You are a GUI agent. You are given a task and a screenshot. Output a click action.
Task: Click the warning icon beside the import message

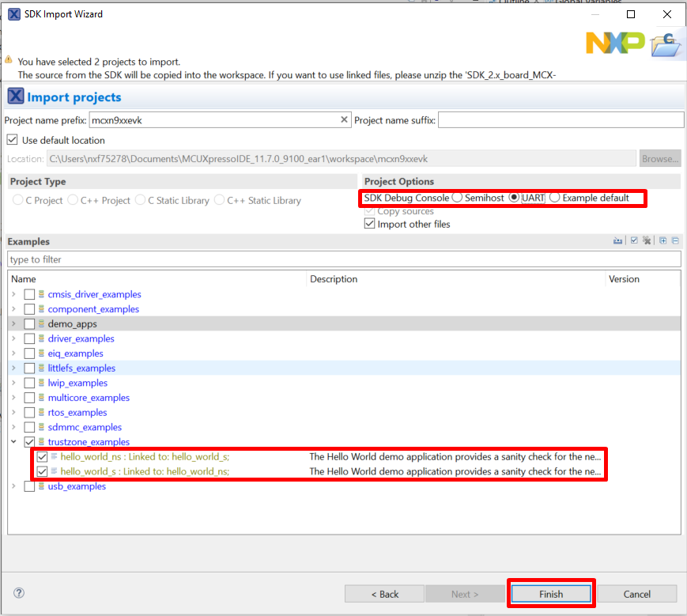point(9,60)
